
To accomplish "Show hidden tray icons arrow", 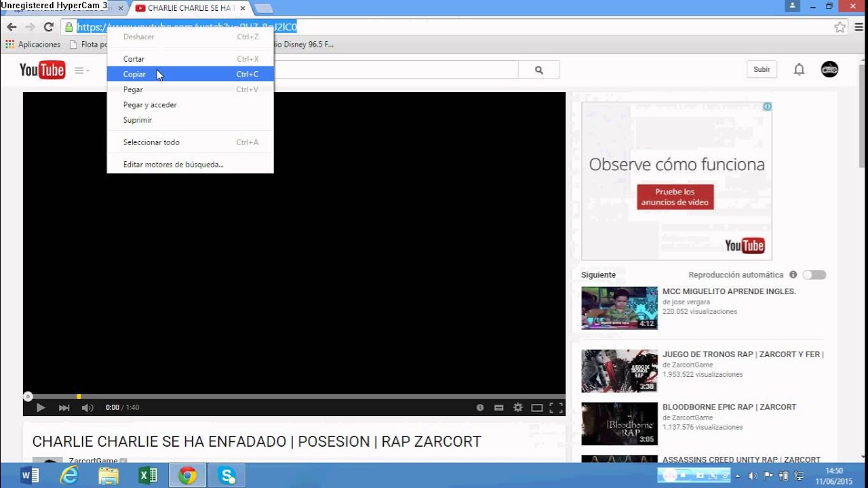I will point(737,476).
